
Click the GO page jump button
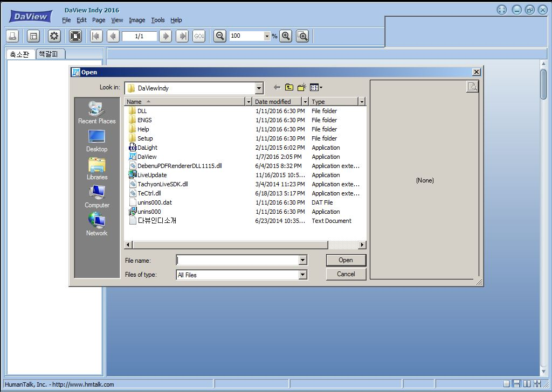click(x=199, y=36)
